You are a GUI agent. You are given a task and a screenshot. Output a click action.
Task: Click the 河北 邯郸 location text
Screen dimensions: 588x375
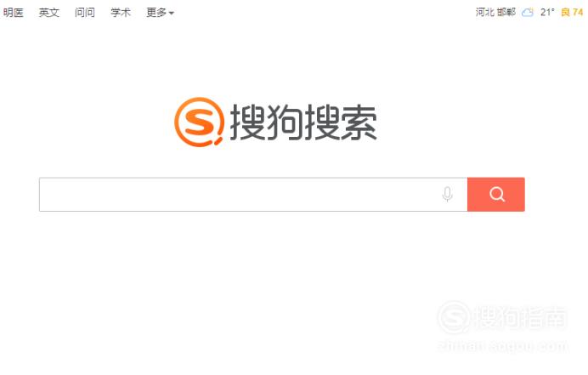tap(495, 13)
